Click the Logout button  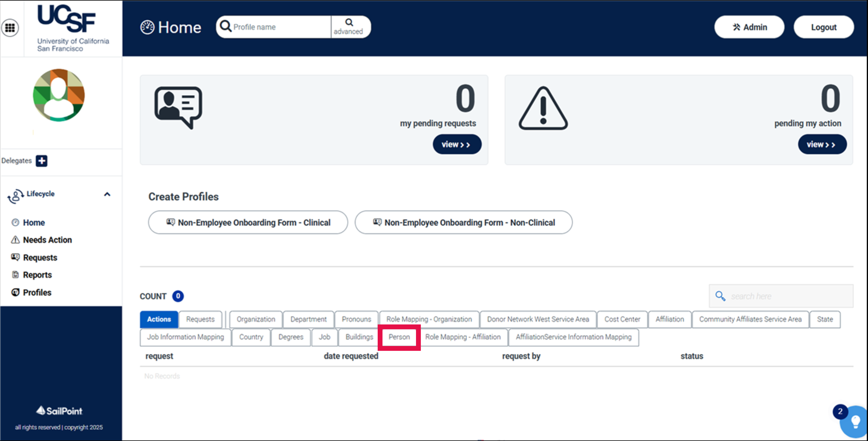[824, 27]
